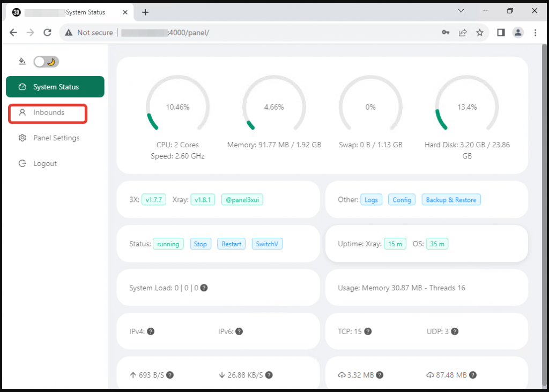
Task: Stop the Xray service
Action: tap(201, 244)
